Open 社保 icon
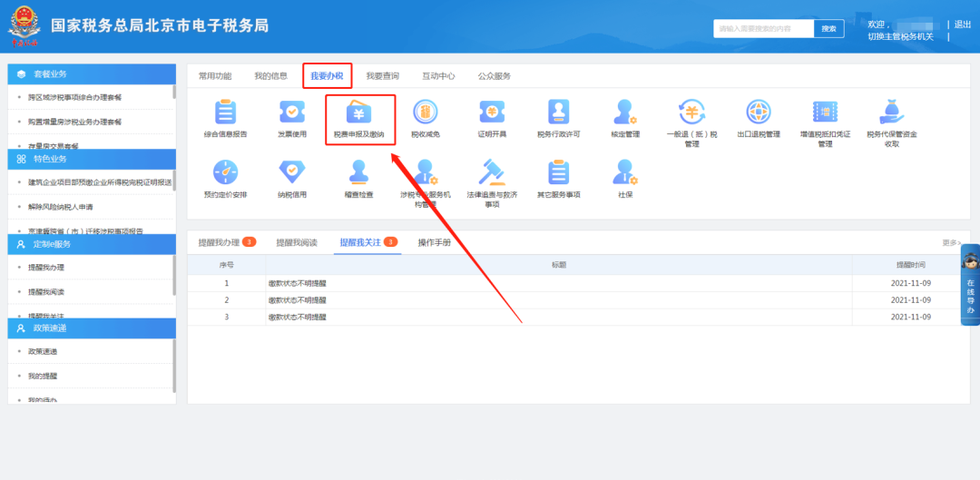Image resolution: width=980 pixels, height=480 pixels. tap(625, 171)
